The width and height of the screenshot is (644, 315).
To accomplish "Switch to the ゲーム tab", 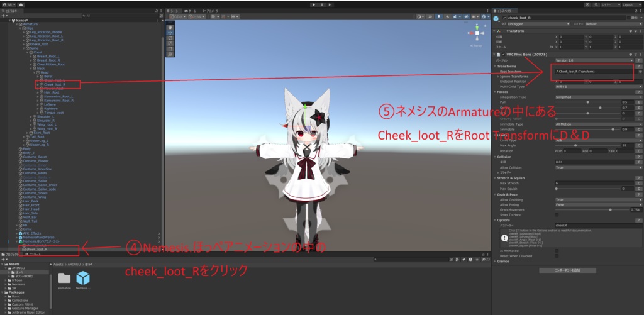I will [x=190, y=11].
